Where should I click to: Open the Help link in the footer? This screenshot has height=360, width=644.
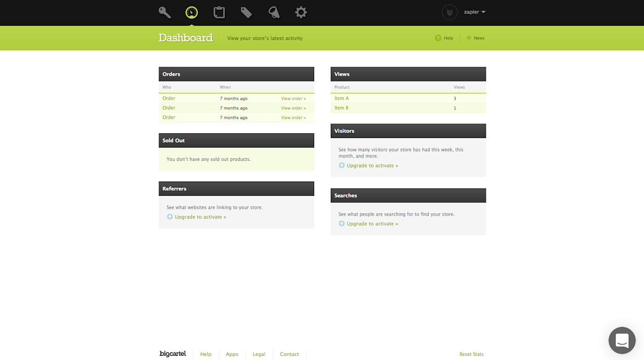coord(206,354)
